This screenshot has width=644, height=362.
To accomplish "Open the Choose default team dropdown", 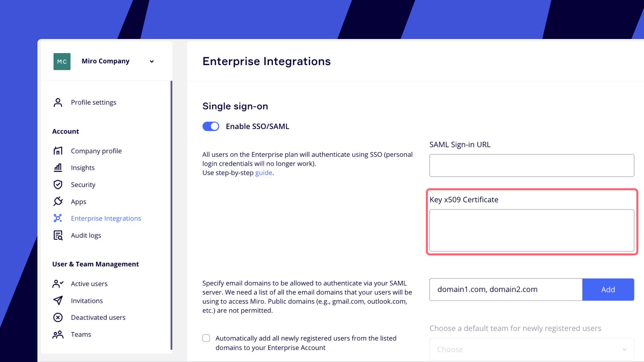I will [x=531, y=349].
